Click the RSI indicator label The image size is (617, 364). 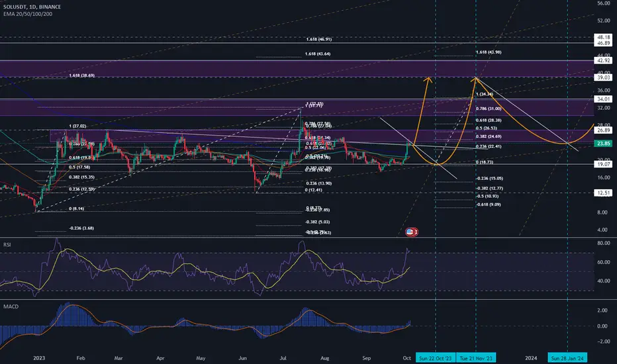pos(7,245)
